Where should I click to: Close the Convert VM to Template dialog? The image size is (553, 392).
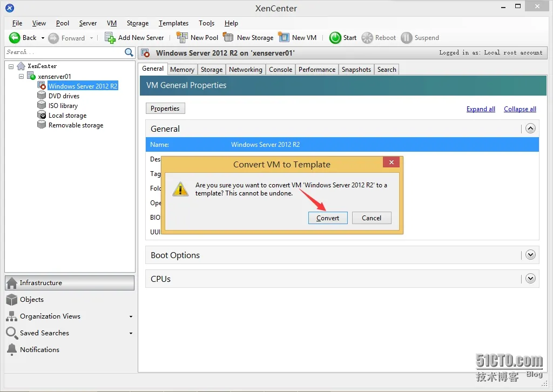pyautogui.click(x=391, y=162)
